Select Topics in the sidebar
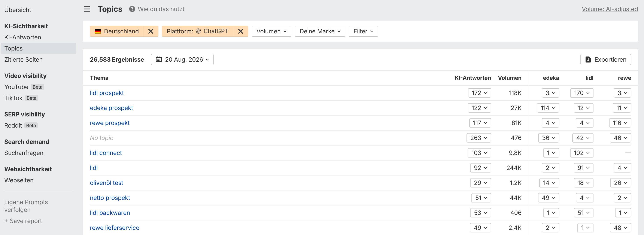 click(39, 49)
